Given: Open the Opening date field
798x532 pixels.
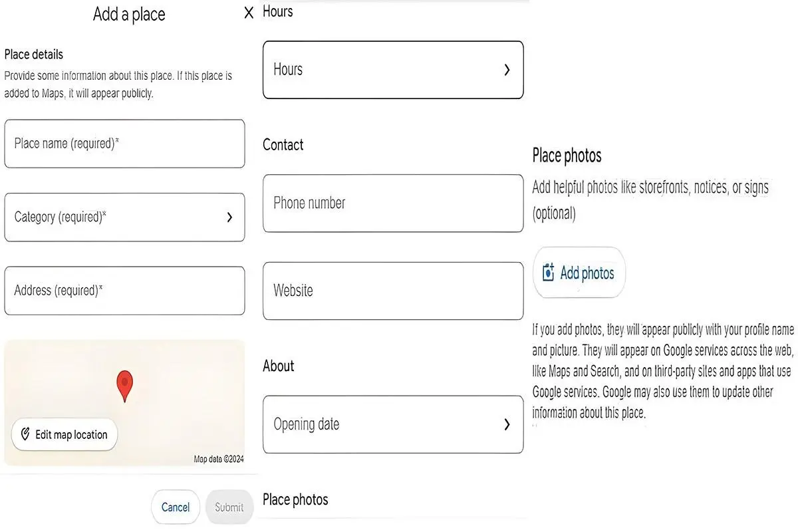Looking at the screenshot, I should click(393, 424).
